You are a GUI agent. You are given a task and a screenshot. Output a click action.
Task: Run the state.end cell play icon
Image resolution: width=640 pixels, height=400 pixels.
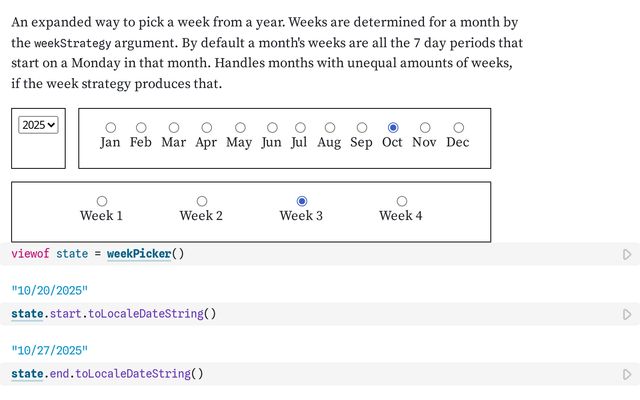coord(627,375)
